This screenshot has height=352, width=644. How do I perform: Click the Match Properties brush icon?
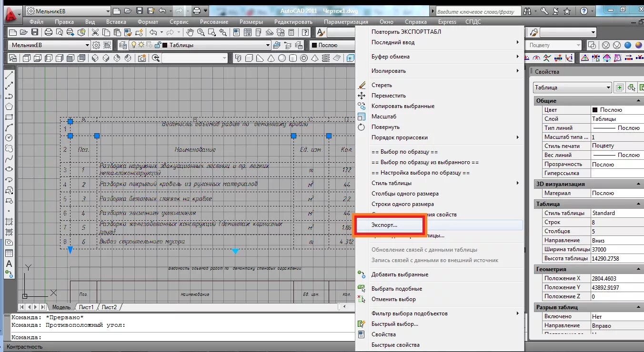click(128, 32)
